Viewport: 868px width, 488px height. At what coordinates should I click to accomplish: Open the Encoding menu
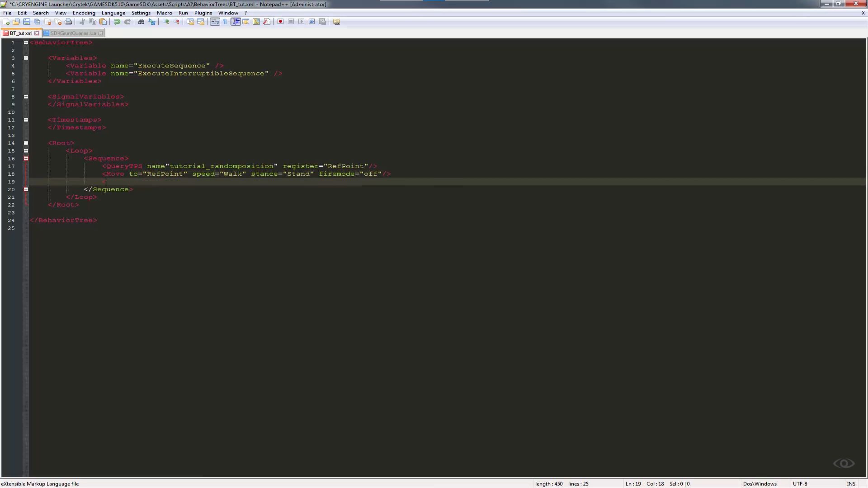click(x=84, y=13)
